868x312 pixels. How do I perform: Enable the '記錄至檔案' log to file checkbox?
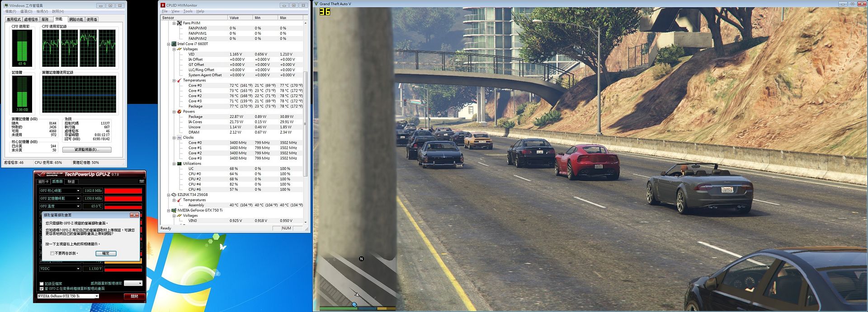[x=42, y=284]
